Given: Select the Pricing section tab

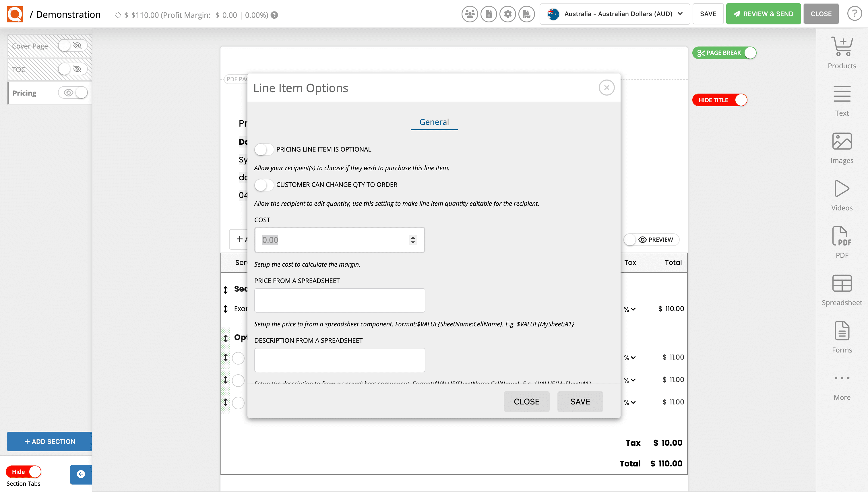Looking at the screenshot, I should [24, 93].
